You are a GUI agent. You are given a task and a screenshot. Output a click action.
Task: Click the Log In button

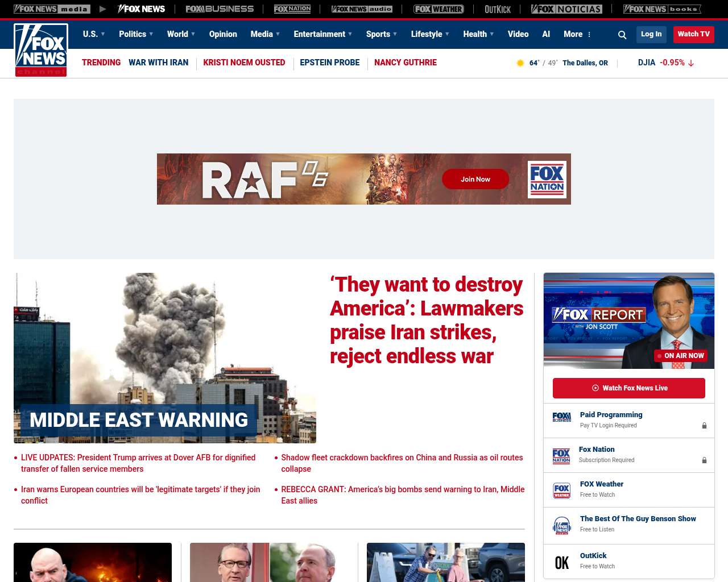[x=651, y=34]
